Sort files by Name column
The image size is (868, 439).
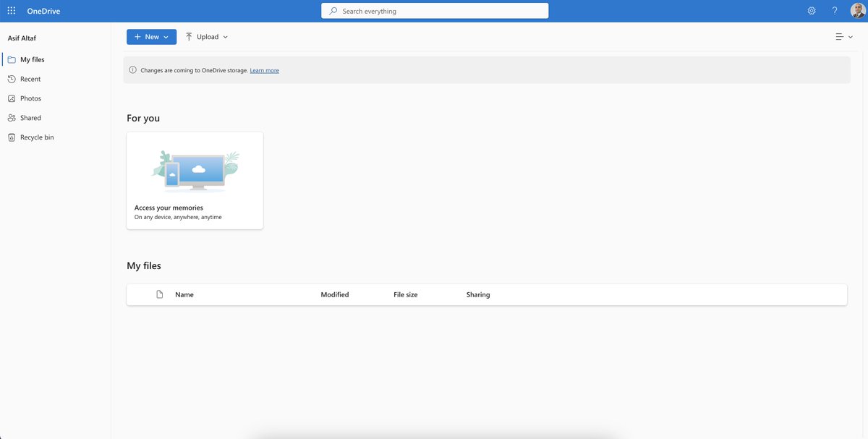point(184,294)
